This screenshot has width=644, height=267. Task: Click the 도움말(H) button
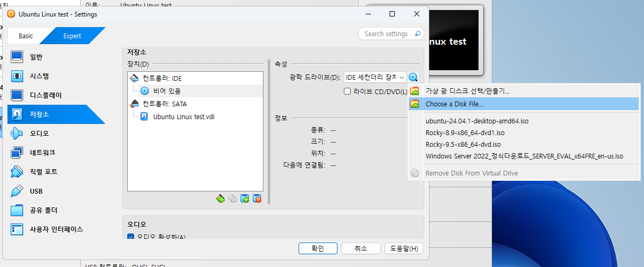404,248
